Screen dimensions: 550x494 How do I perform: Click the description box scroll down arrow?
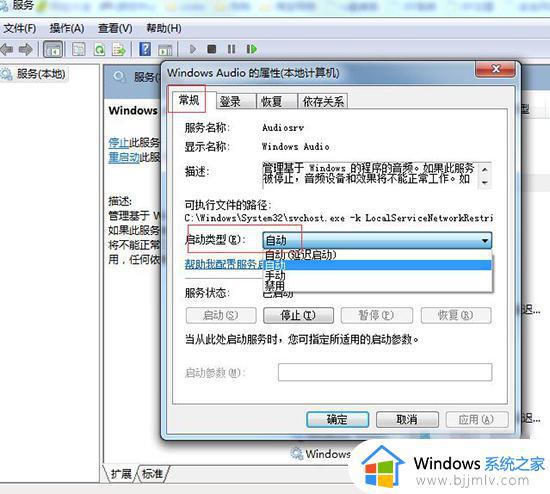[x=485, y=182]
